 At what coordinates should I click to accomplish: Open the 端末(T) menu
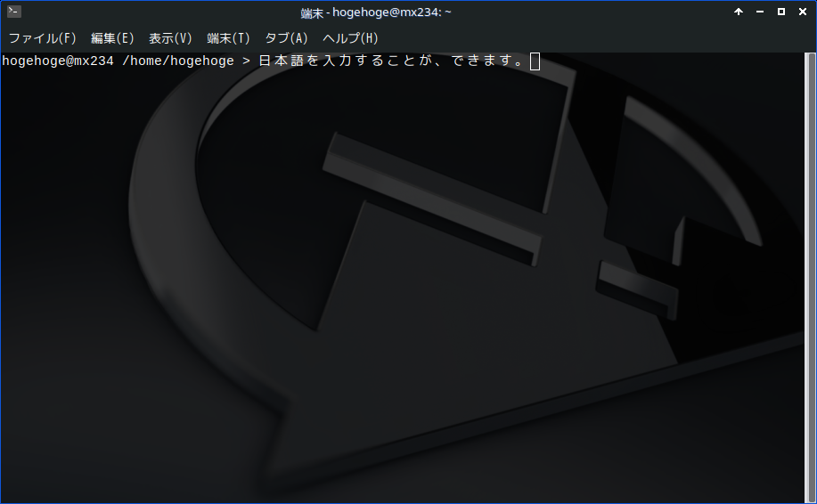228,38
